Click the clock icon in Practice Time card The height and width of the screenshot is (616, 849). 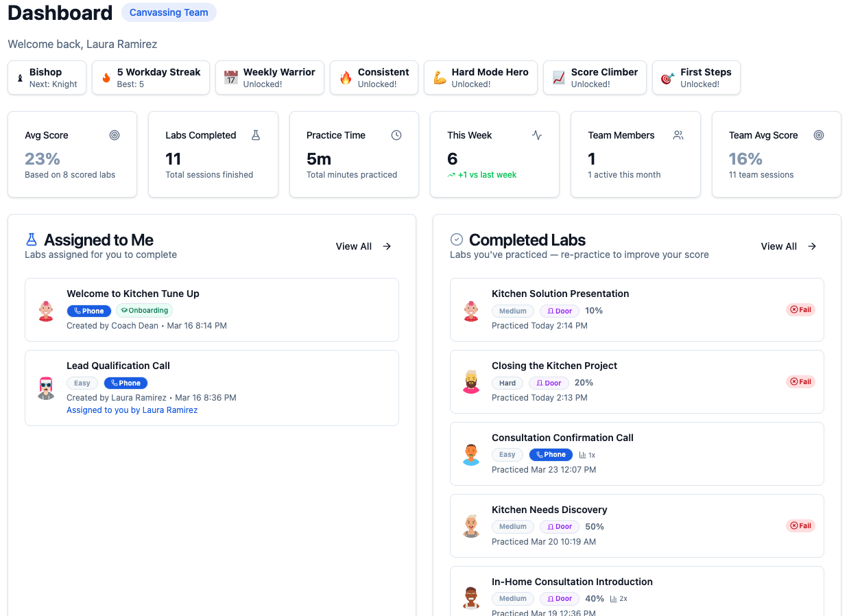click(396, 135)
